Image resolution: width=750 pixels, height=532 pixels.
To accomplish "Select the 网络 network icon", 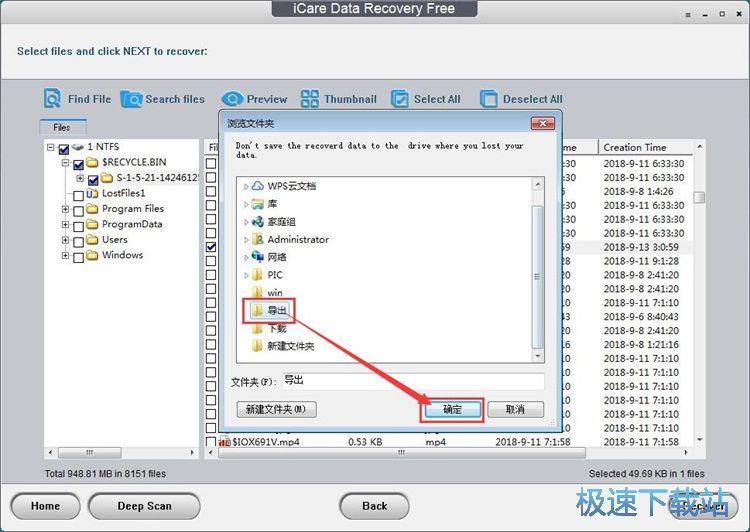I will point(257,257).
